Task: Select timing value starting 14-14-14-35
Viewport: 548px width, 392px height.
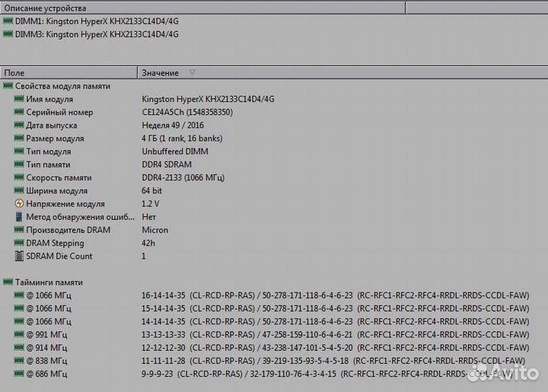Action: (336, 321)
